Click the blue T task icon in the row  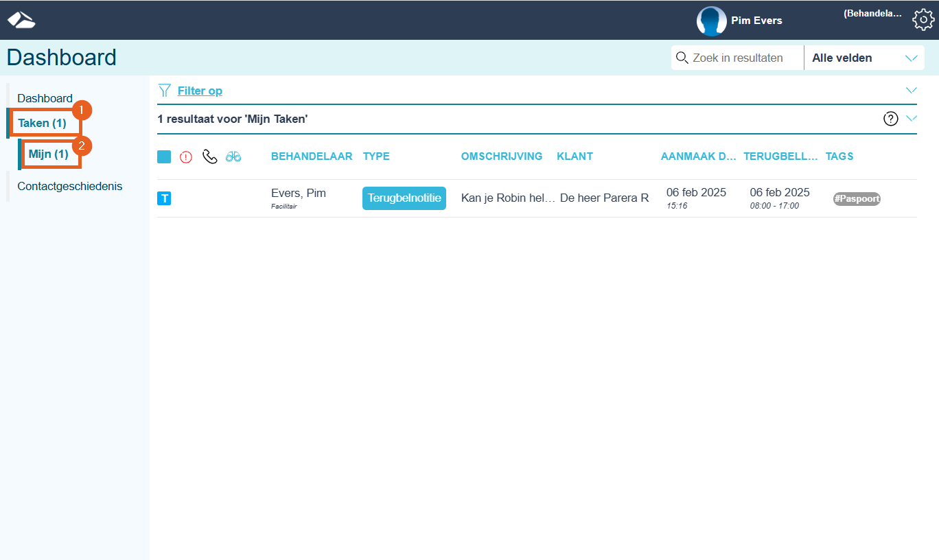(164, 198)
